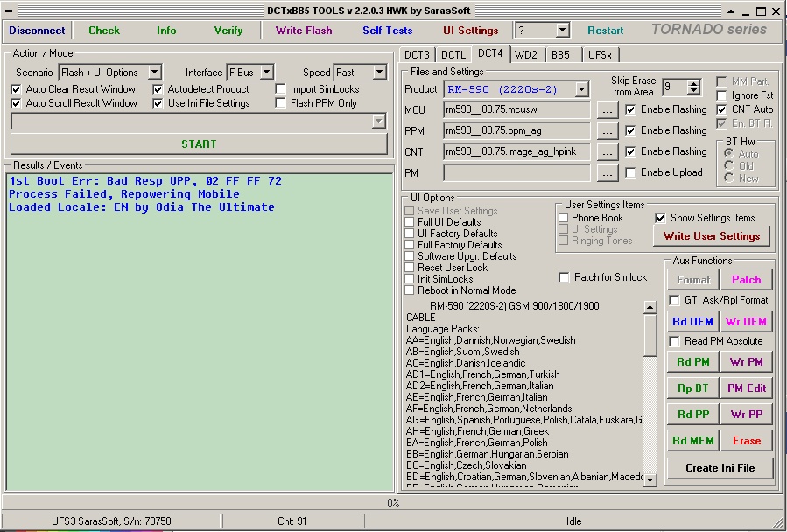Toggle Show Settings Items
Screen dimensions: 787x532
pyautogui.click(x=661, y=218)
